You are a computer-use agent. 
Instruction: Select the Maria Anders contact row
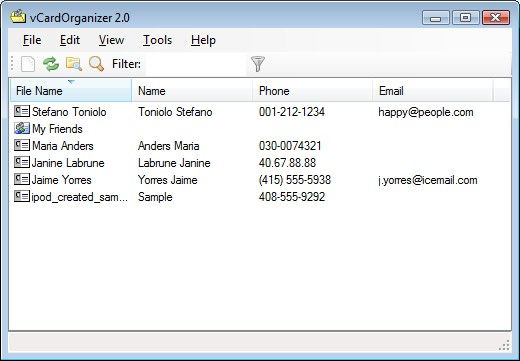coord(260,146)
